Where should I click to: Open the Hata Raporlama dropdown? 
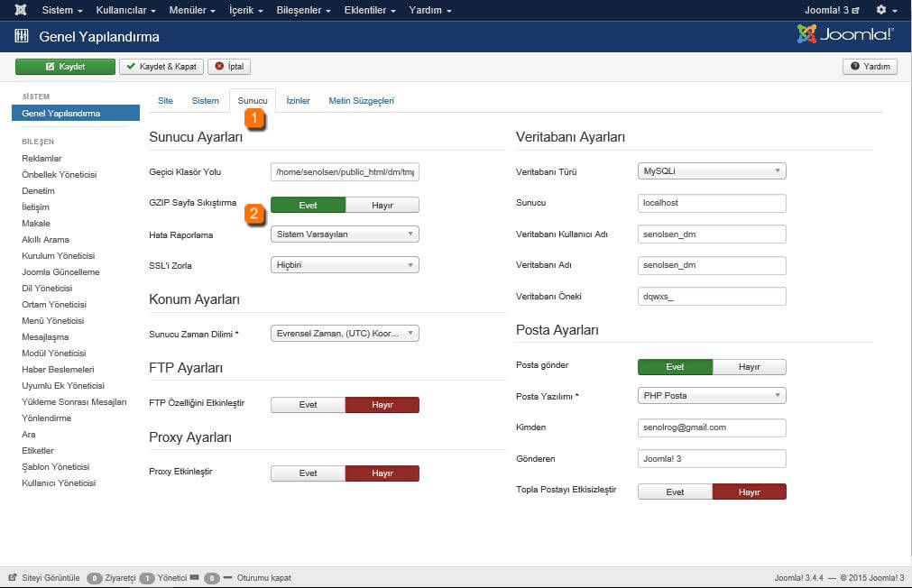coord(345,234)
